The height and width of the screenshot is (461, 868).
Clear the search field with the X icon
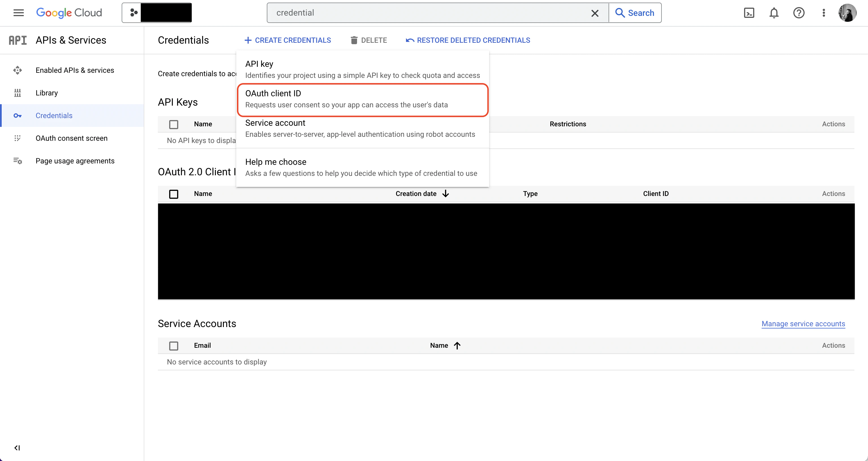595,13
